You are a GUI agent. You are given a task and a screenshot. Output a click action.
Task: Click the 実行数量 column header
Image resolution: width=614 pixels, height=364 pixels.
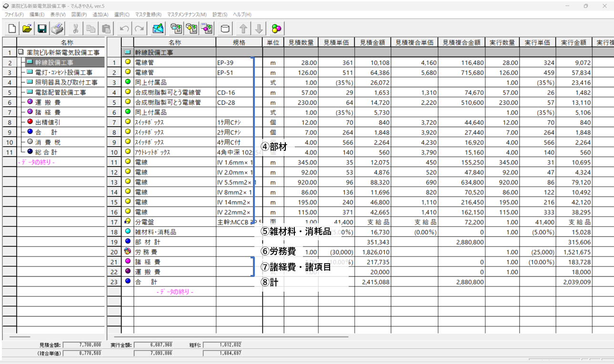pos(502,42)
